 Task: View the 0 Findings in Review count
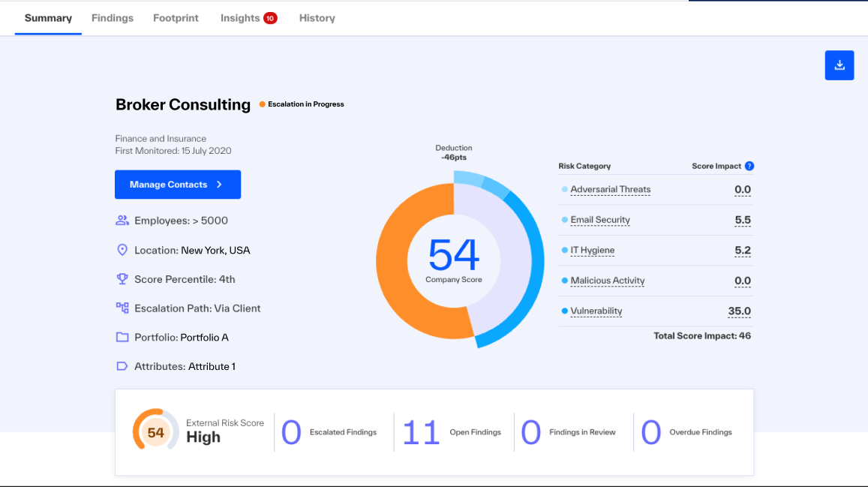(531, 432)
